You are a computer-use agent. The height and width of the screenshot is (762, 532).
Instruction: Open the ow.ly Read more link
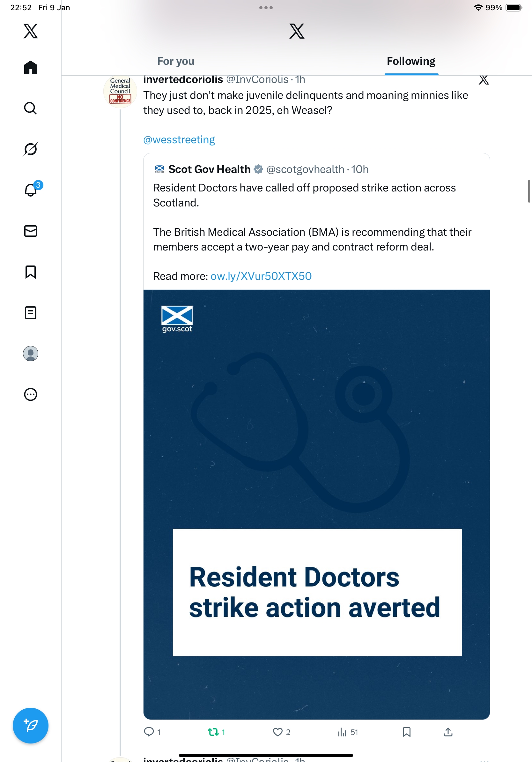[x=261, y=276]
